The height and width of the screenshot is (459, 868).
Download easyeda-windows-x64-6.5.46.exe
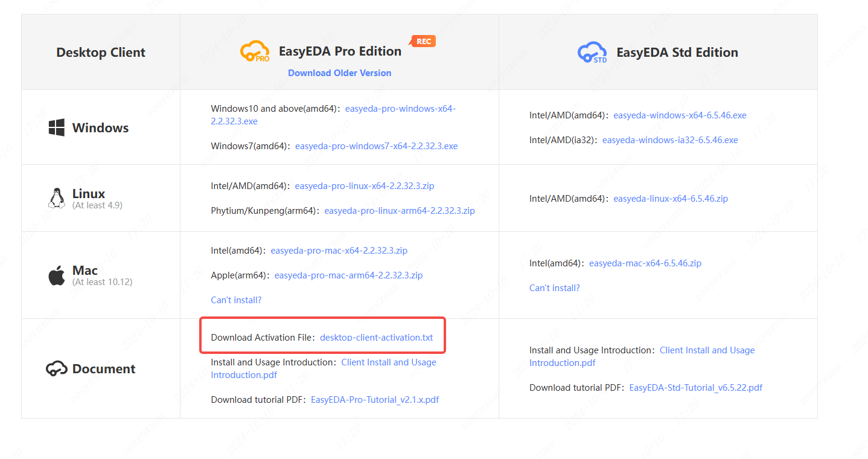[680, 115]
